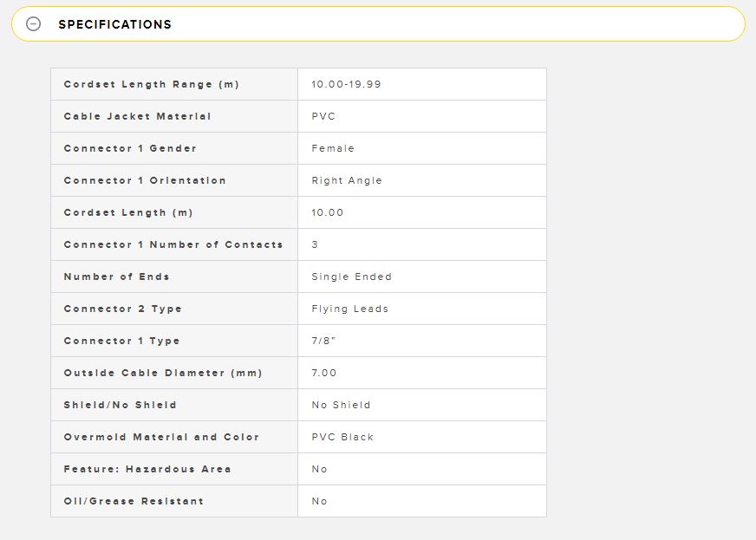Viewport: 756px width, 540px height.
Task: Collapse the Specifications section minus icon
Action: pos(33,23)
